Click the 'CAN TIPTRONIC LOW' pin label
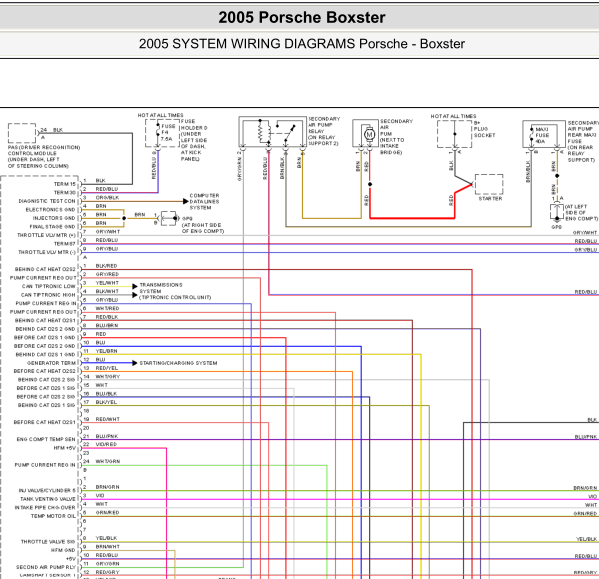Image resolution: width=599 pixels, height=579 pixels. click(x=49, y=286)
